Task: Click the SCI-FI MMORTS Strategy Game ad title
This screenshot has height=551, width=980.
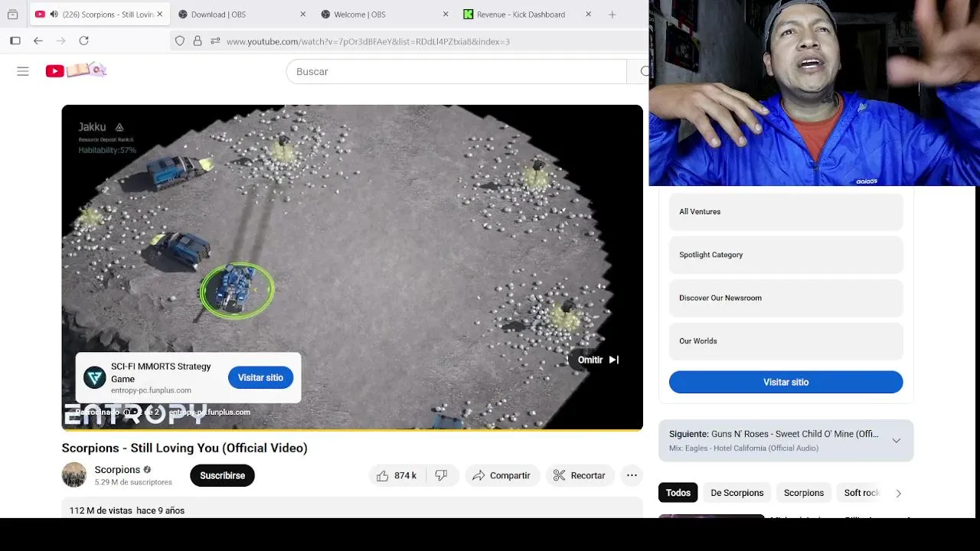Action: click(x=161, y=373)
